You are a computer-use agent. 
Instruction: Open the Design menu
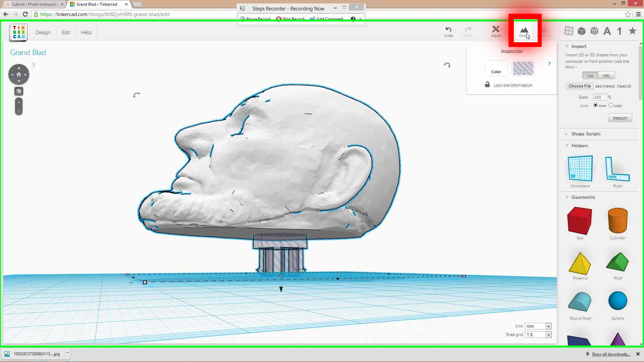tap(43, 33)
